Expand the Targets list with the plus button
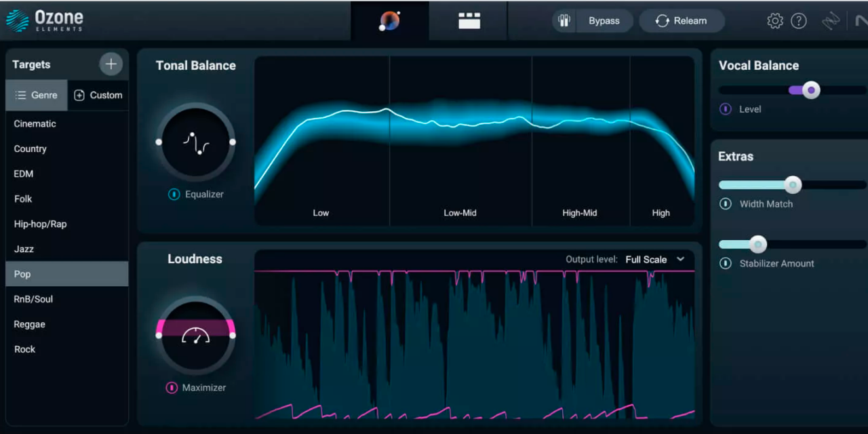The height and width of the screenshot is (434, 868). 111,64
